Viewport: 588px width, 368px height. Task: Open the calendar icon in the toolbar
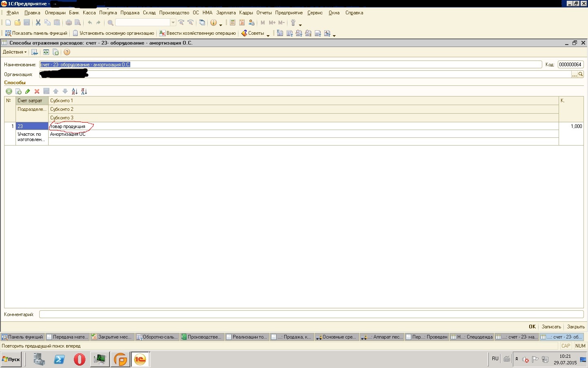click(x=242, y=22)
